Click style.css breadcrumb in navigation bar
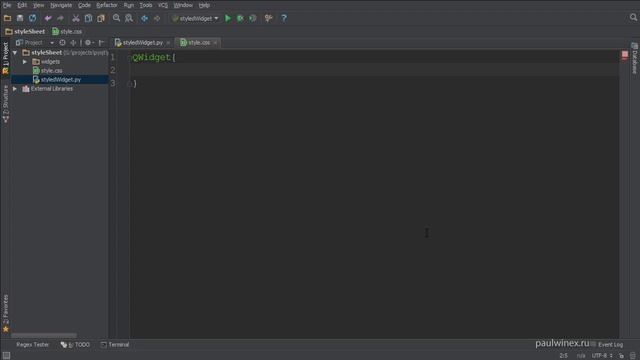The width and height of the screenshot is (640, 360). [x=67, y=31]
